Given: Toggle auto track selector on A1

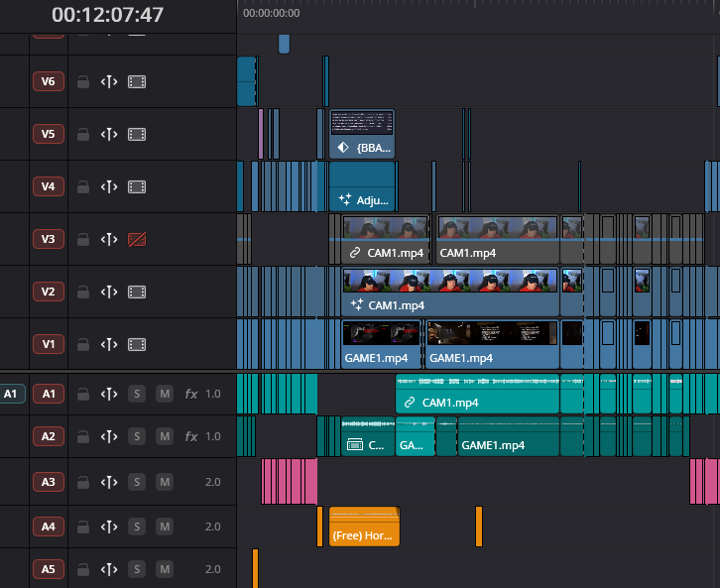Looking at the screenshot, I should coord(109,394).
